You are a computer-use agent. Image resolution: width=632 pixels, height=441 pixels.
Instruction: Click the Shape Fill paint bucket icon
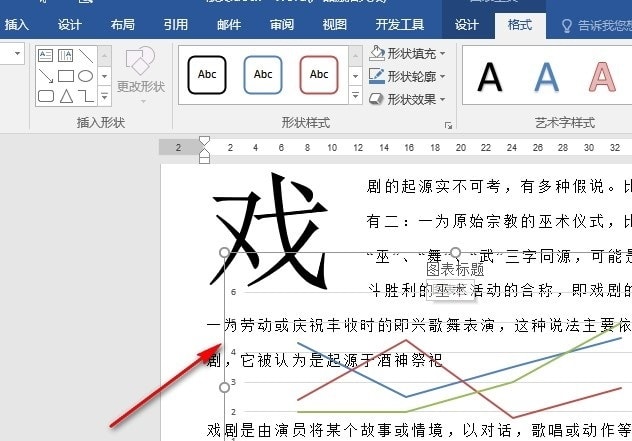377,53
